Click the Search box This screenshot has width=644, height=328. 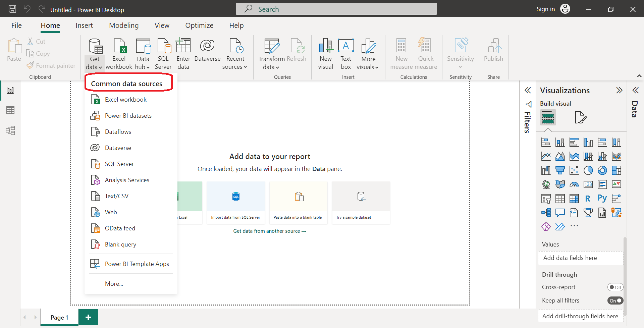click(x=336, y=9)
